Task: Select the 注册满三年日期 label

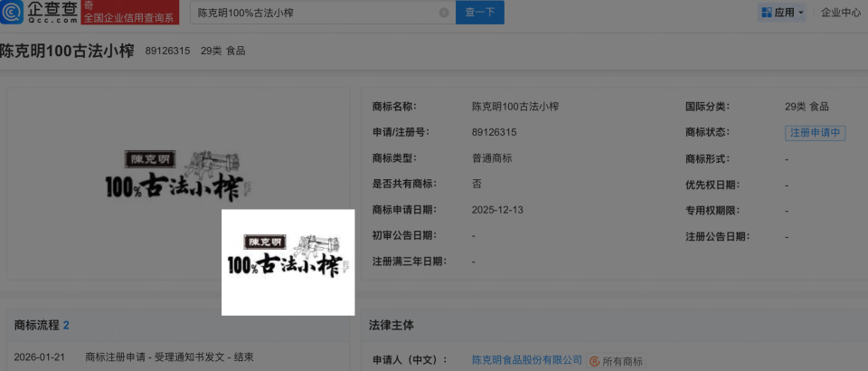Action: coord(410,261)
